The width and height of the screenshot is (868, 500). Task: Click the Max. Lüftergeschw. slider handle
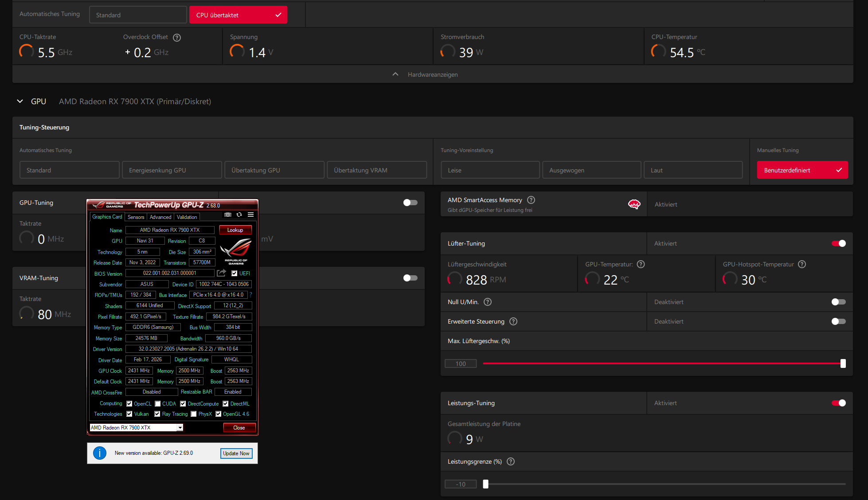(x=843, y=363)
